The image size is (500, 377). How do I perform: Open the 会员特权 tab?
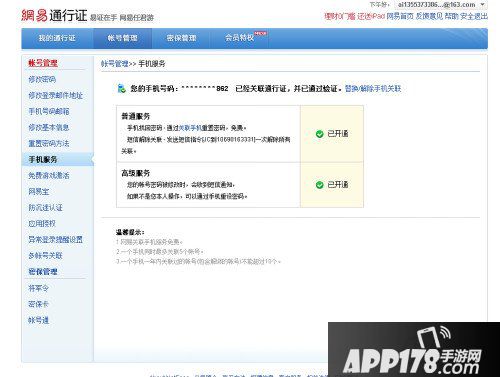(x=240, y=38)
